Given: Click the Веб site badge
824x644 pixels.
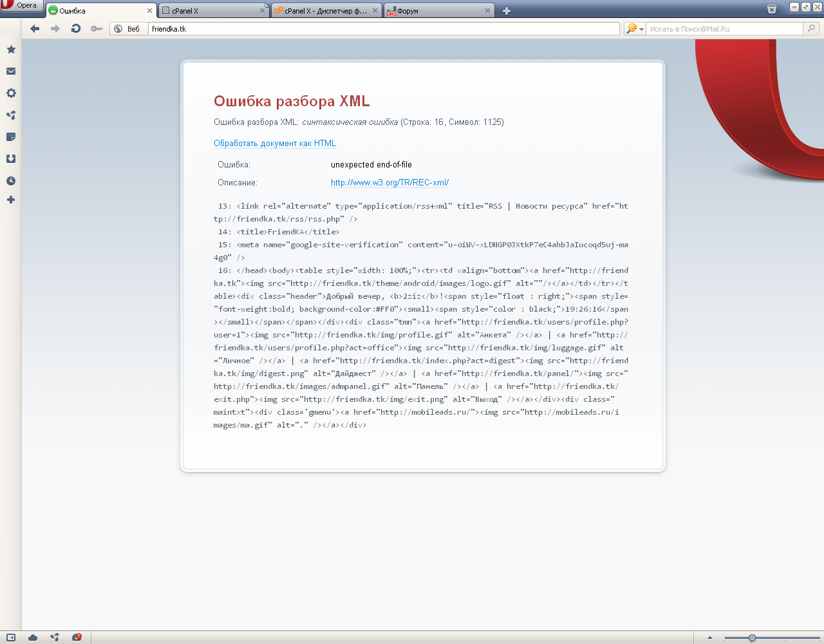Looking at the screenshot, I should pos(129,29).
